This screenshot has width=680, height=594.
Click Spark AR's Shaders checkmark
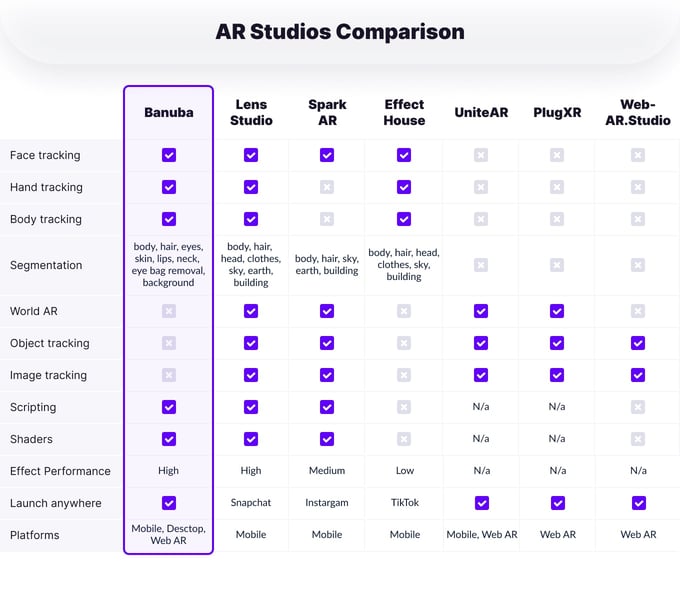327,439
